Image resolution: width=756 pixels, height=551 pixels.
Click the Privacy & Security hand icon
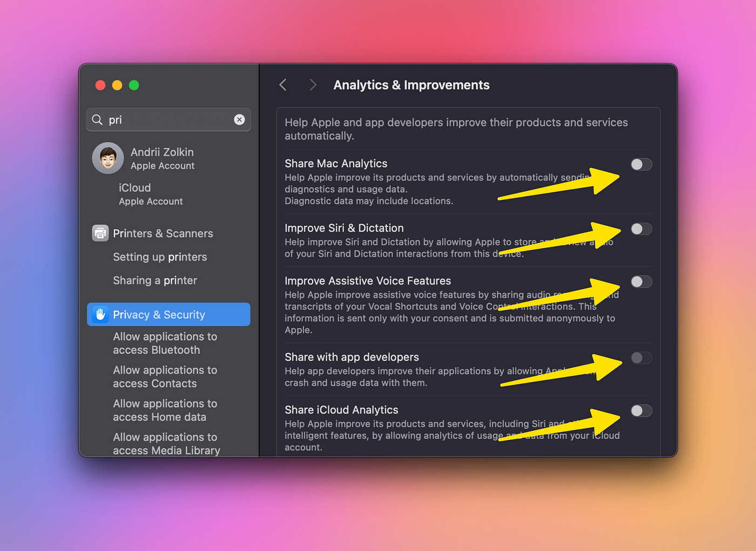point(100,314)
